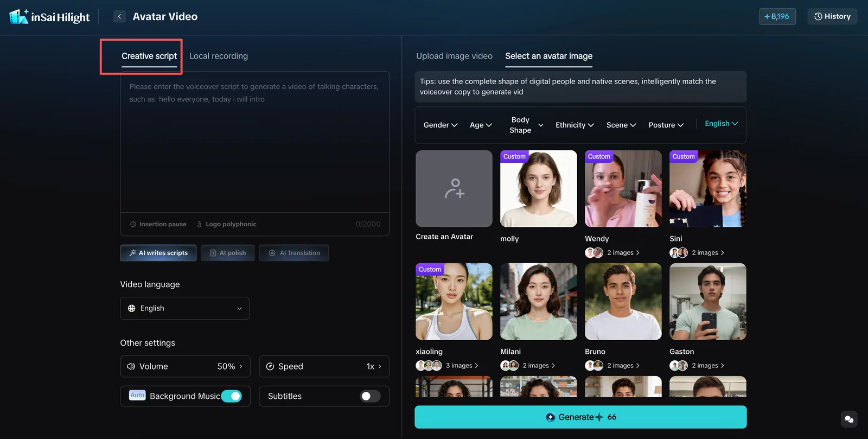Click the 0/2000 character counter
The height and width of the screenshot is (439, 868).
coord(368,224)
